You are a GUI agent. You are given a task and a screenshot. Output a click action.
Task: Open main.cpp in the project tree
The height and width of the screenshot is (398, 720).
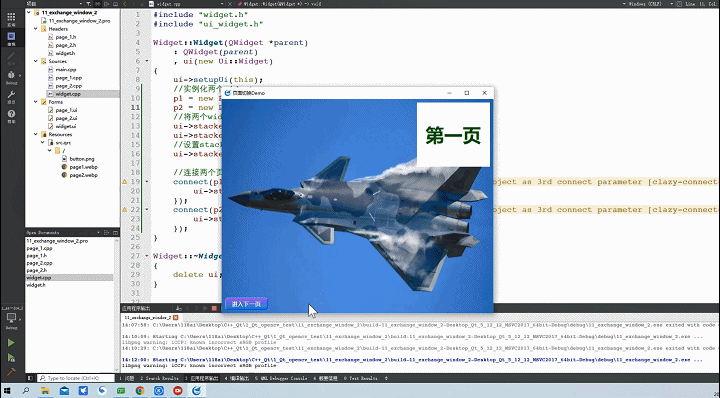click(x=66, y=70)
